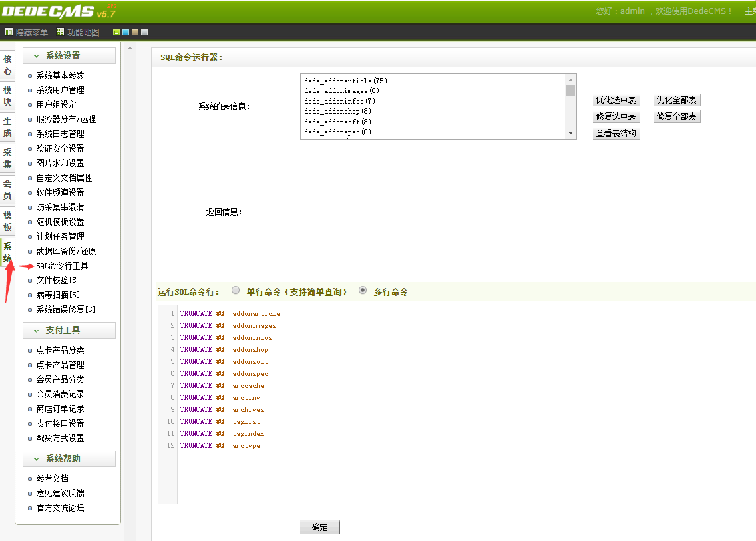Switch to the 核心 side tab

(x=7, y=65)
